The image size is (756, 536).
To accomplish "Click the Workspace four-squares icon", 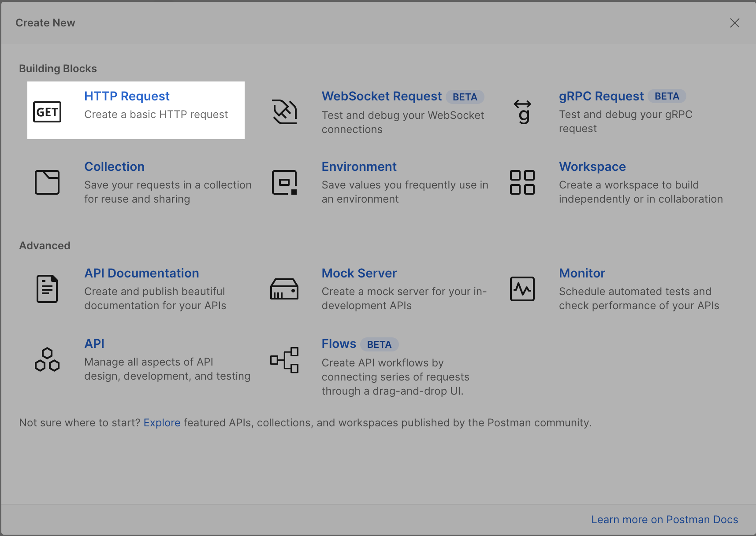I will pyautogui.click(x=522, y=182).
